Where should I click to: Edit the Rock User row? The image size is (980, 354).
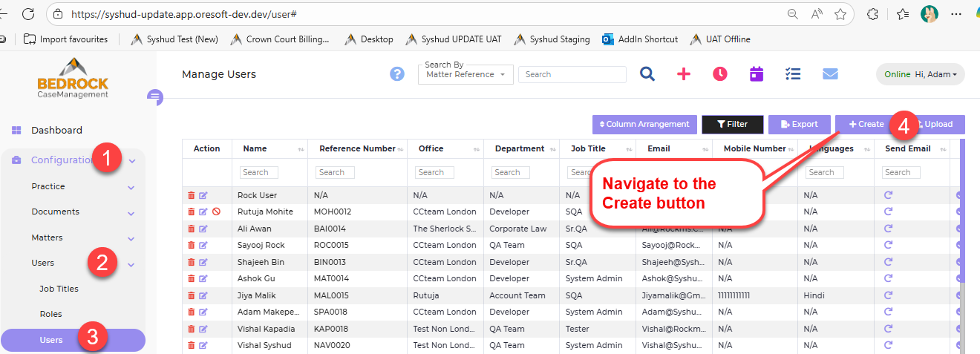[203, 195]
